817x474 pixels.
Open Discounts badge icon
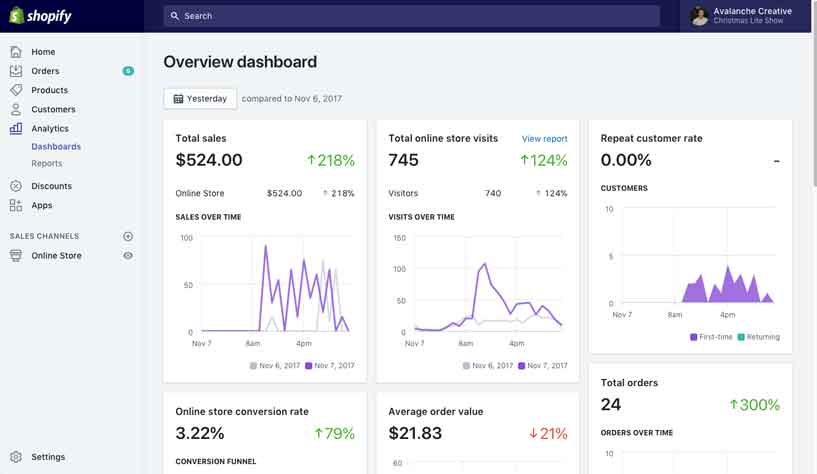[x=16, y=186]
